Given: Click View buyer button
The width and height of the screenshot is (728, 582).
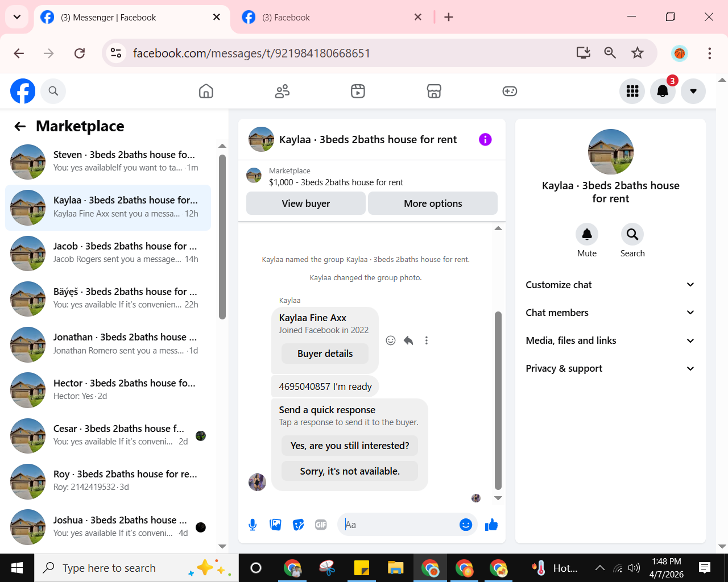Looking at the screenshot, I should tap(306, 203).
